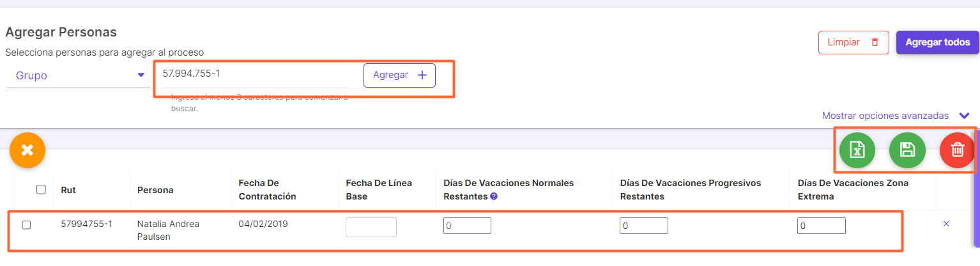Click the Limpiar button
This screenshot has height=266, width=980.
(854, 43)
